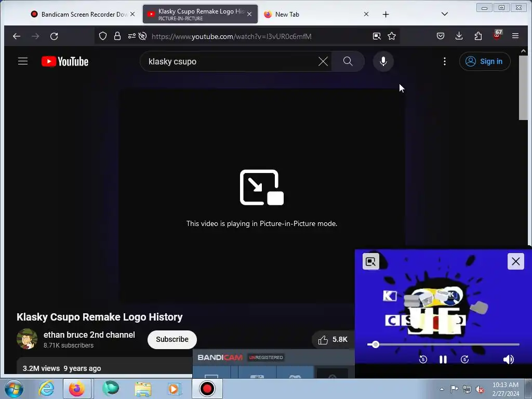Click the page vertical scrollbar thumb

point(523,87)
